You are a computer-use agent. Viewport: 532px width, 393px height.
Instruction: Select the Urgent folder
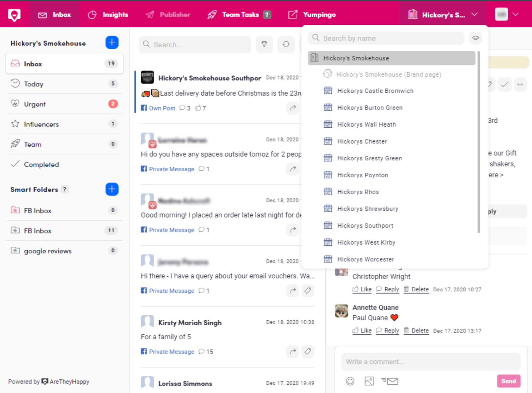pyautogui.click(x=64, y=104)
